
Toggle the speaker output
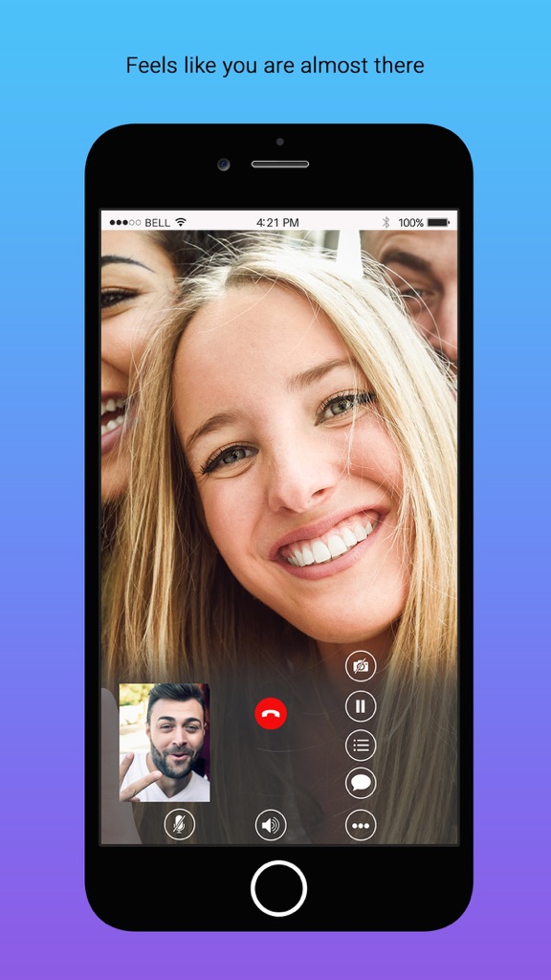click(271, 825)
